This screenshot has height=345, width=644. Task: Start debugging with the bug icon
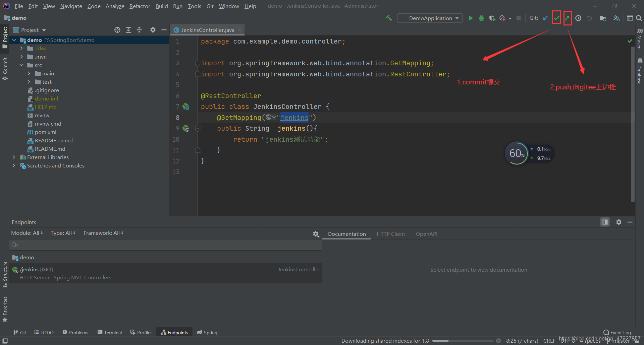coord(481,18)
